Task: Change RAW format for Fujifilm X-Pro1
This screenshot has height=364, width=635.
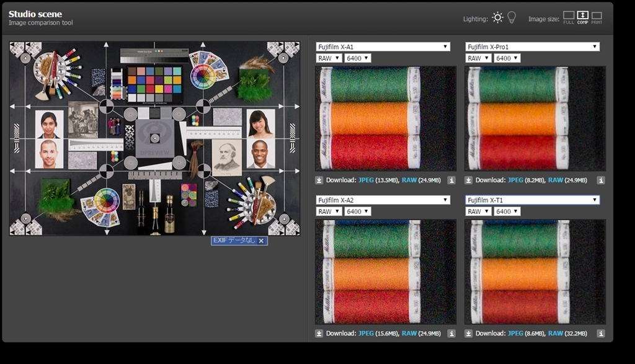Action: pyautogui.click(x=478, y=58)
